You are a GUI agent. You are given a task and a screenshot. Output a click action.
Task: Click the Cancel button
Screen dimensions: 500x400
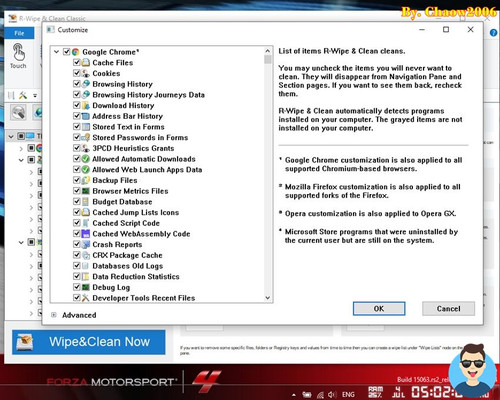click(x=448, y=309)
